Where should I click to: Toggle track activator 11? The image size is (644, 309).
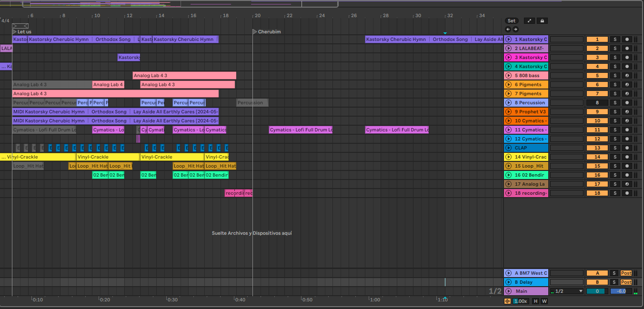coord(597,130)
